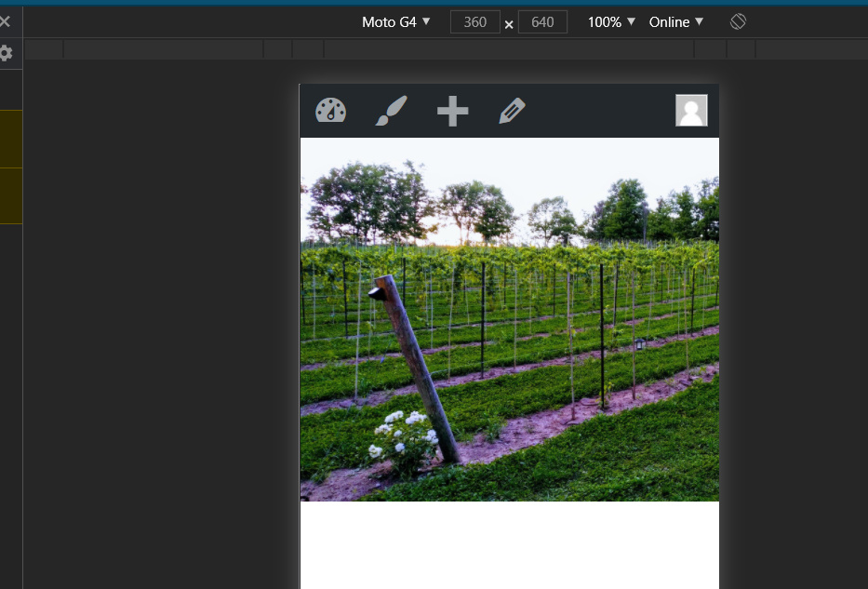
Task: Open the Moto G4 device dropdown
Action: pos(395,22)
